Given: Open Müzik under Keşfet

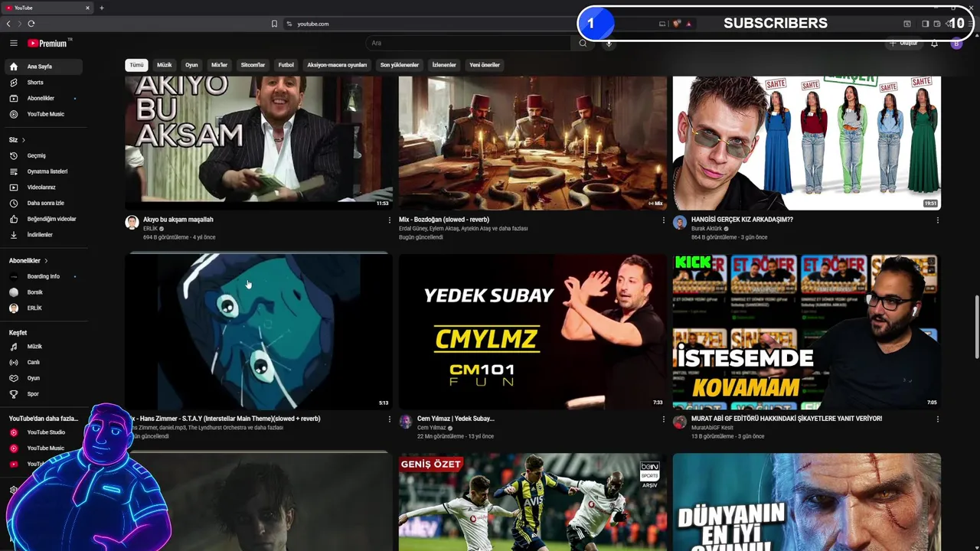Looking at the screenshot, I should [42, 347].
